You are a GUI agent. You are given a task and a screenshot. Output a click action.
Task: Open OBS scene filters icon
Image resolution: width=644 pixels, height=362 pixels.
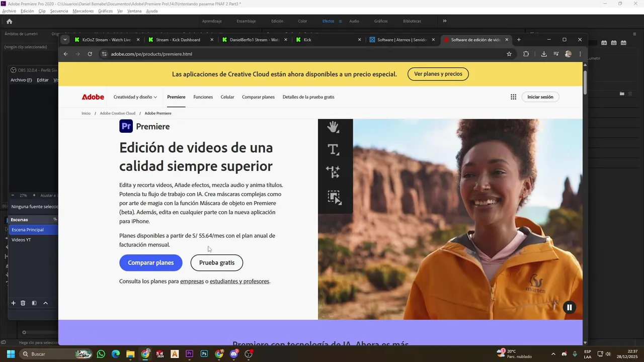click(34, 303)
